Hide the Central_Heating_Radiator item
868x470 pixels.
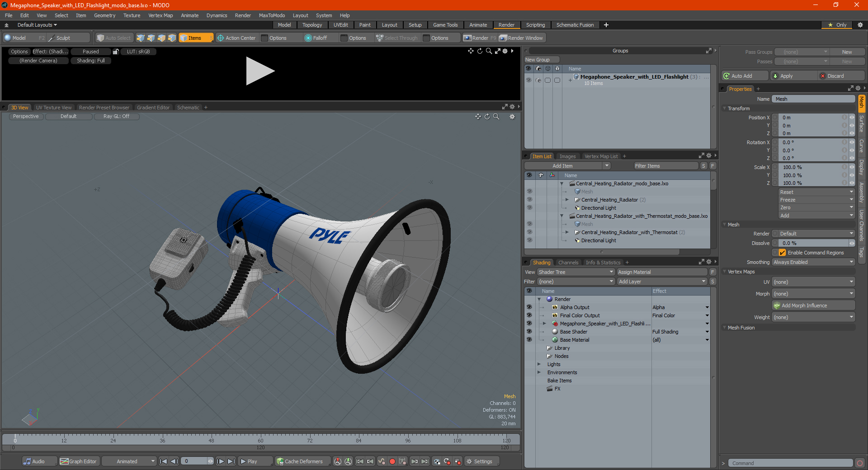[x=529, y=200]
